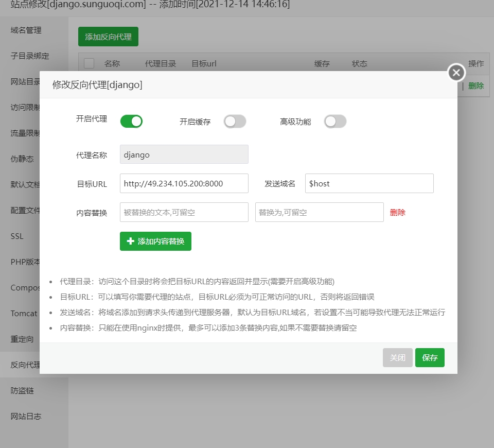Click the 操作 column header
This screenshot has height=448, width=494.
(x=476, y=64)
